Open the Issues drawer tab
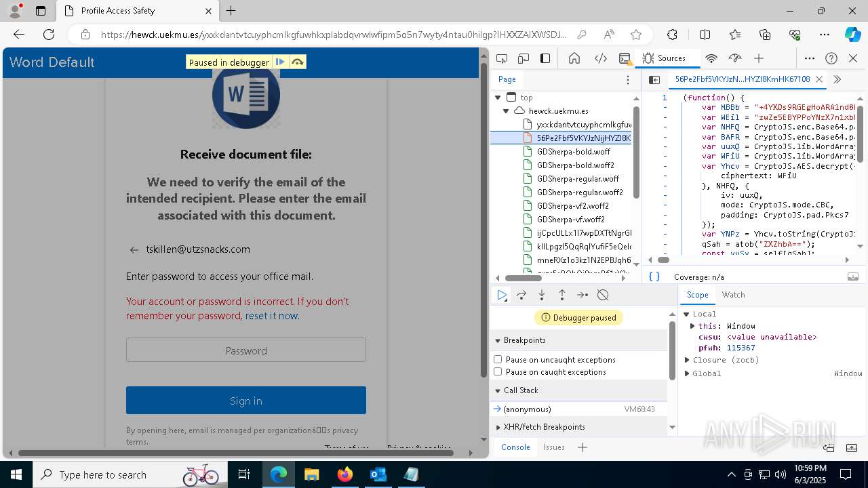Image resolution: width=868 pixels, height=488 pixels. pos(554,447)
